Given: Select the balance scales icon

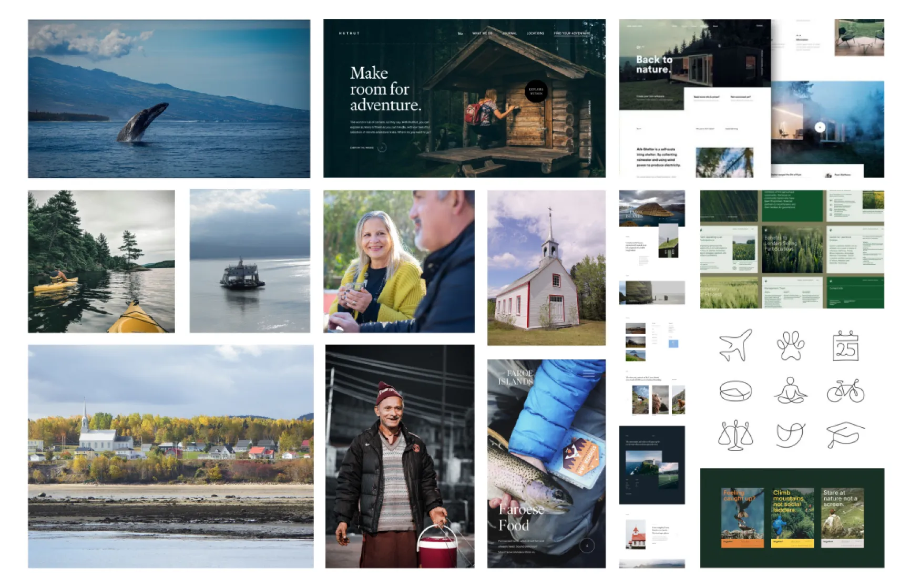Looking at the screenshot, I should click(x=735, y=435).
